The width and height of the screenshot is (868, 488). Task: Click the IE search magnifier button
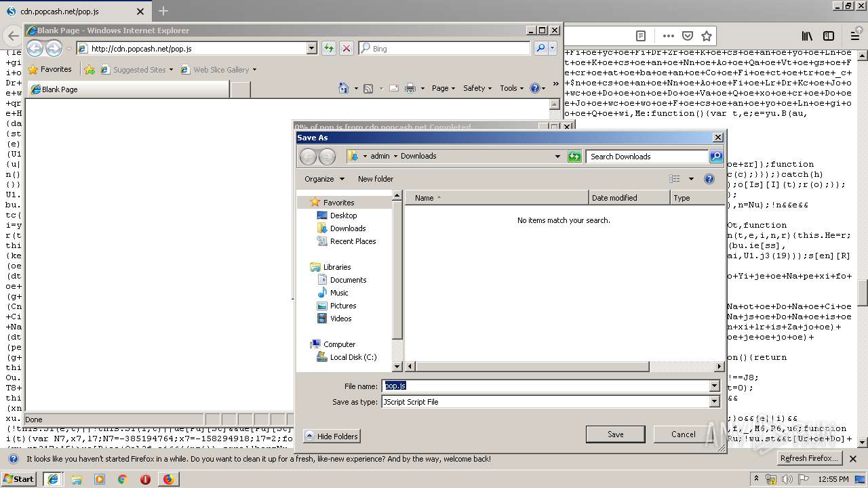[540, 48]
